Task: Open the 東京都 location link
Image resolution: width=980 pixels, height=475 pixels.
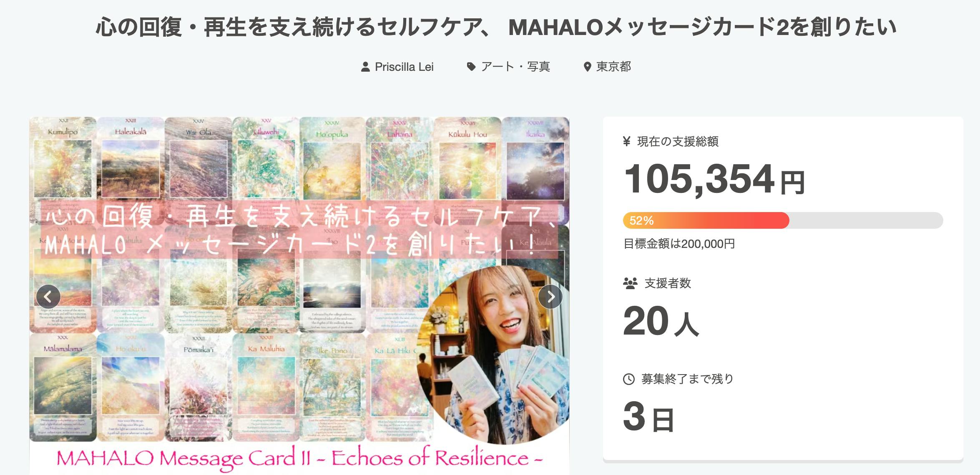Action: coord(613,67)
